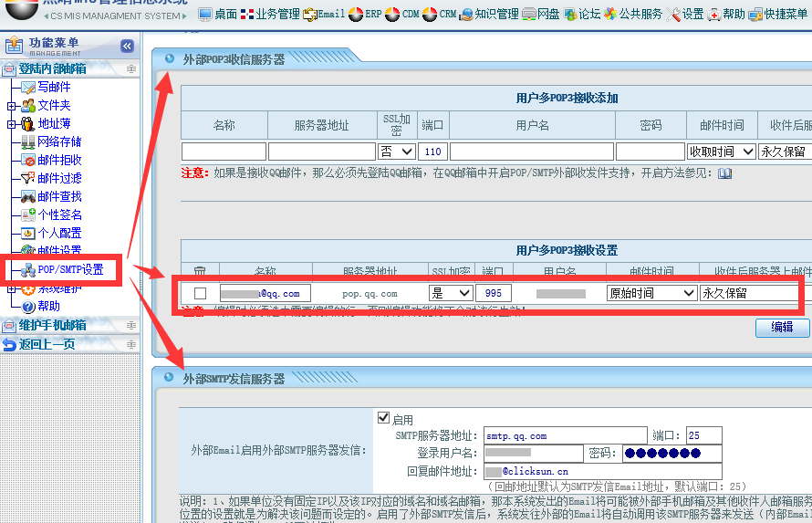Open 网盘 network disk menu
Viewport: 812px width, 523px height.
[541, 14]
